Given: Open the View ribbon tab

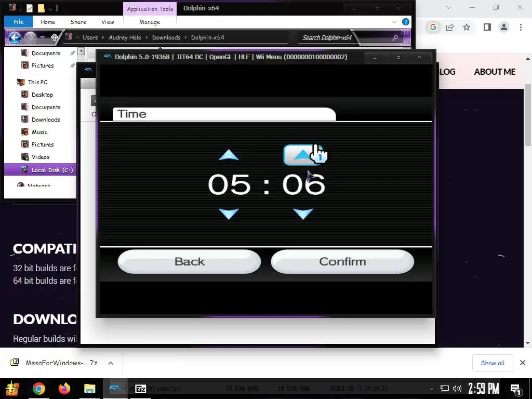Looking at the screenshot, I should coord(108,22).
